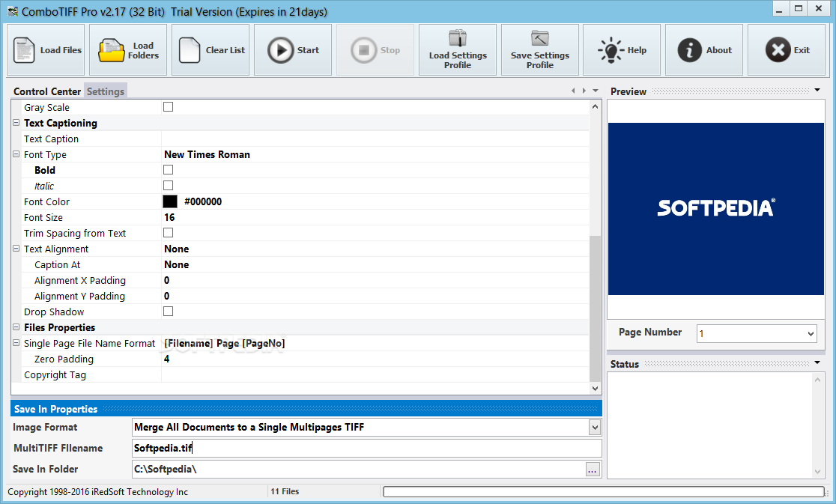Viewport: 836px width, 504px height.
Task: Click the Status panel scroll down arrow
Action: point(817,472)
